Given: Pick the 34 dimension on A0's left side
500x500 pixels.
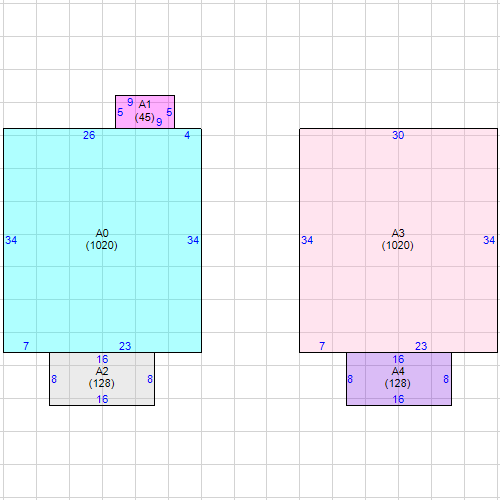Looking at the screenshot, I should [11, 240].
